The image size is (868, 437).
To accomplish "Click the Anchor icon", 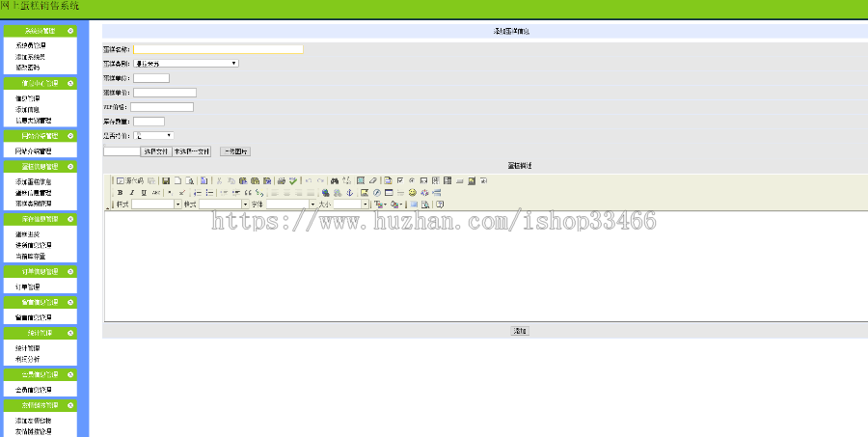I will point(349,193).
